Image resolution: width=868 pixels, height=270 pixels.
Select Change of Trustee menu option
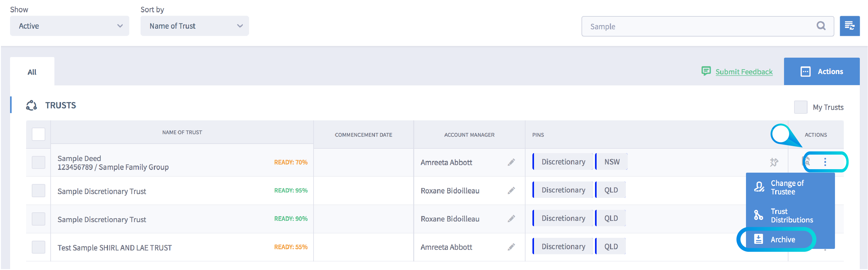tap(787, 187)
